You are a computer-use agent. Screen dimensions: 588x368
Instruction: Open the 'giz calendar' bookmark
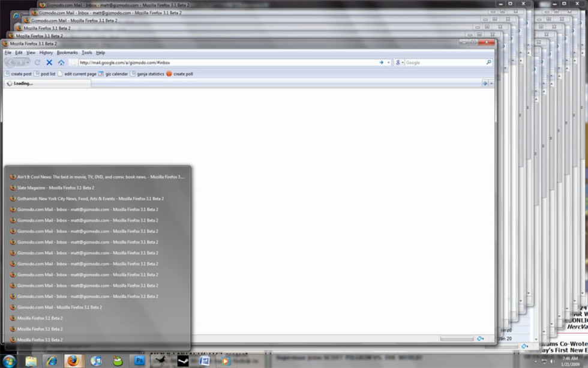pos(113,74)
